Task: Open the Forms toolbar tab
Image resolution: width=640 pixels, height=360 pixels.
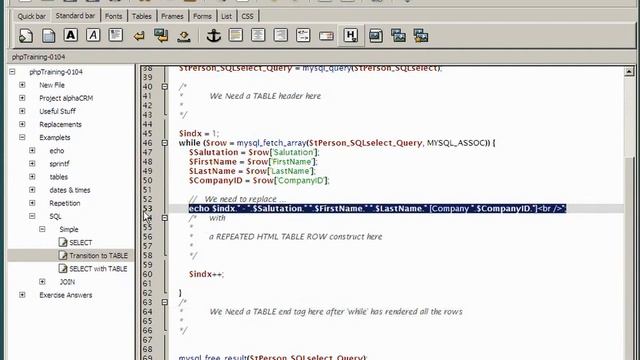Action: [x=202, y=16]
